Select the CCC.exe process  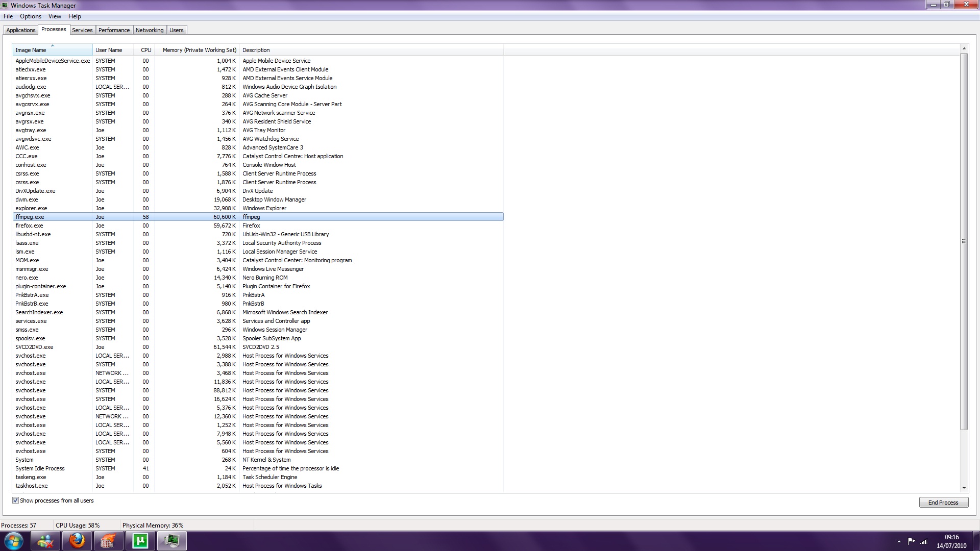[258, 156]
